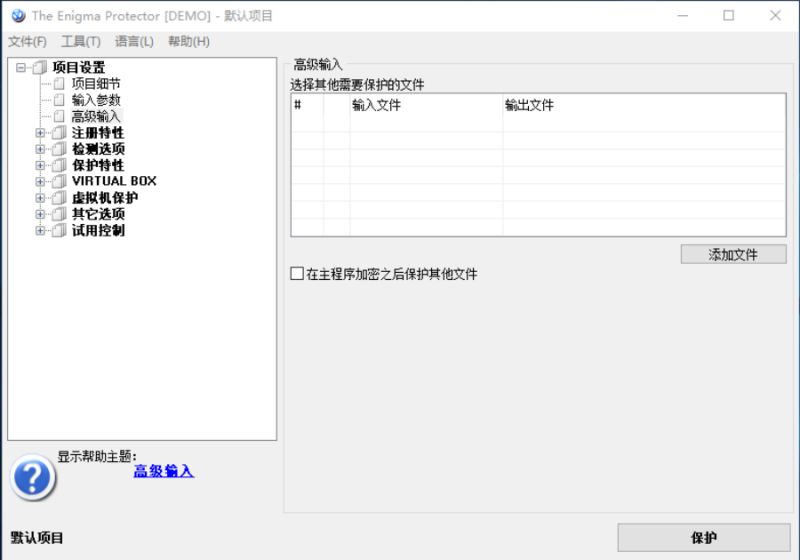Expand the 保护特性 tree node
The width and height of the screenshot is (800, 560).
pyautogui.click(x=40, y=165)
